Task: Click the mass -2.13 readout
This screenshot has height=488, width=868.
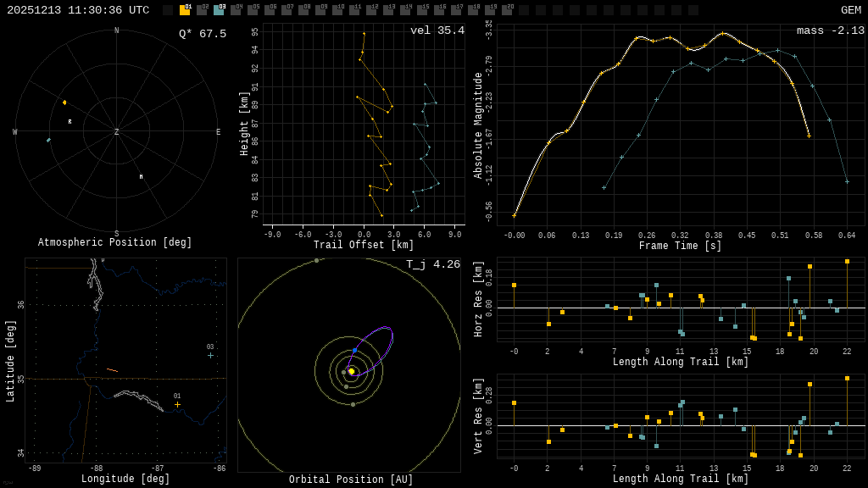Action: click(830, 30)
